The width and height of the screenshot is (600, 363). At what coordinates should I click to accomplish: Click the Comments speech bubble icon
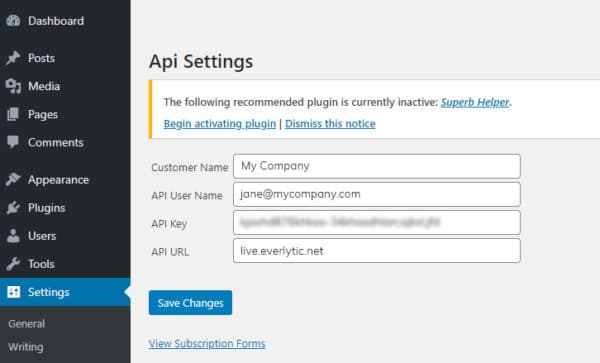point(13,142)
